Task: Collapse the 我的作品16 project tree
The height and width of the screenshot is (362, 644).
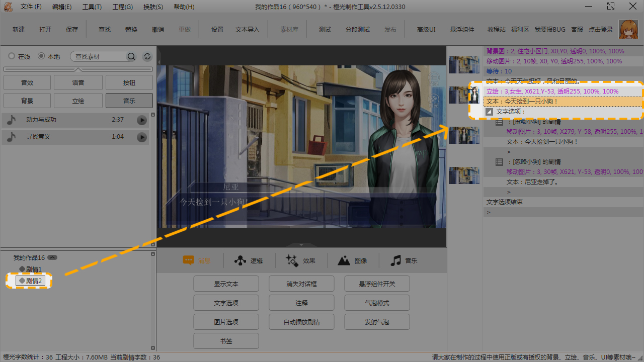Action: (x=52, y=257)
